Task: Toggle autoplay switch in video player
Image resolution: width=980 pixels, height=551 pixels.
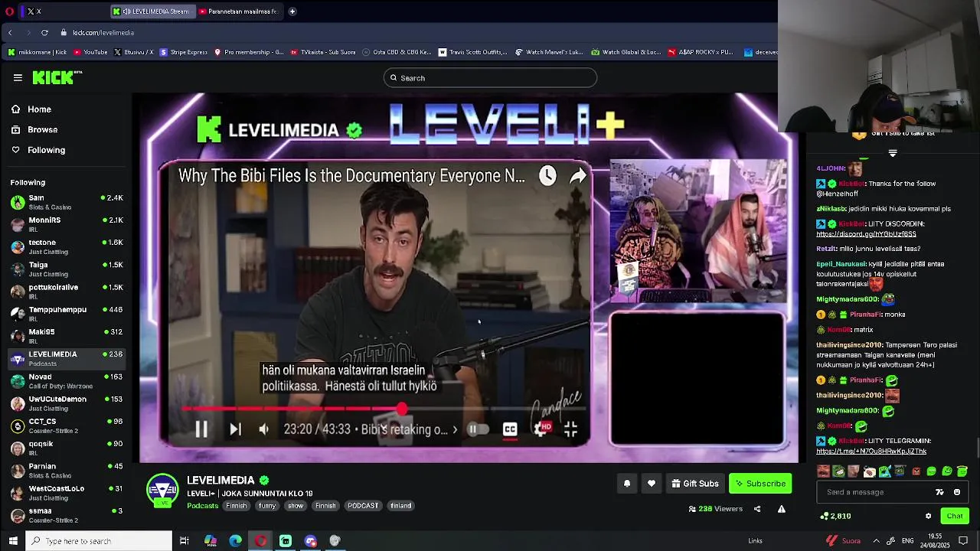Action: point(478,429)
